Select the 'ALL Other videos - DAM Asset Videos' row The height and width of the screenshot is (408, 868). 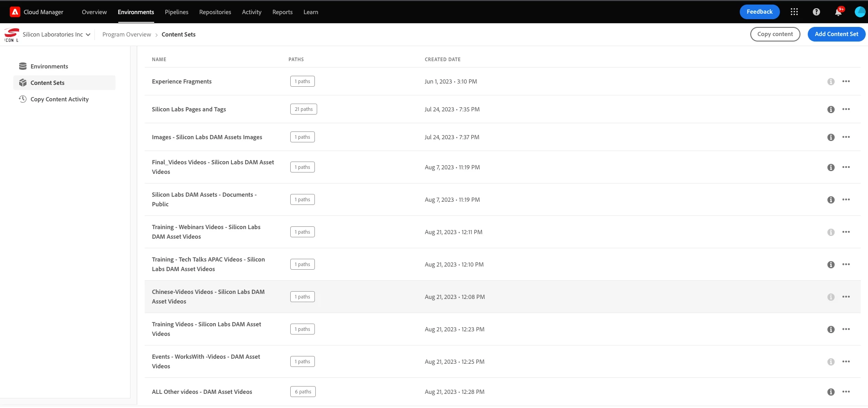click(502, 392)
